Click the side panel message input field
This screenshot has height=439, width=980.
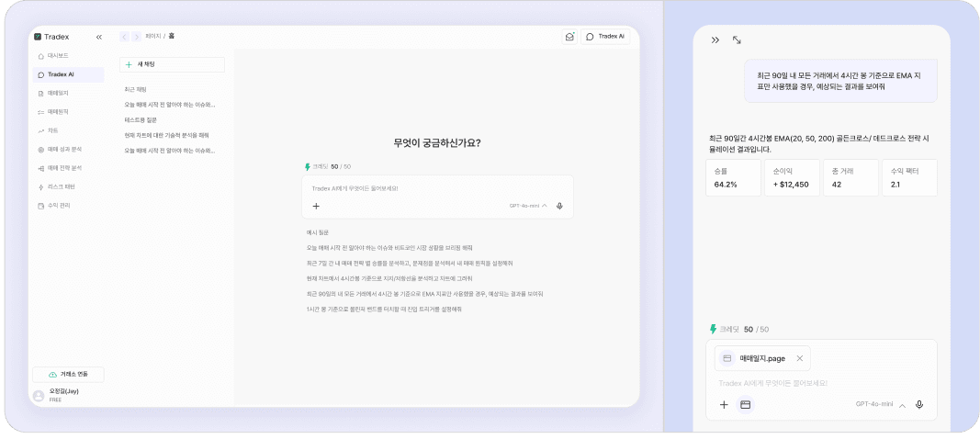pos(821,383)
